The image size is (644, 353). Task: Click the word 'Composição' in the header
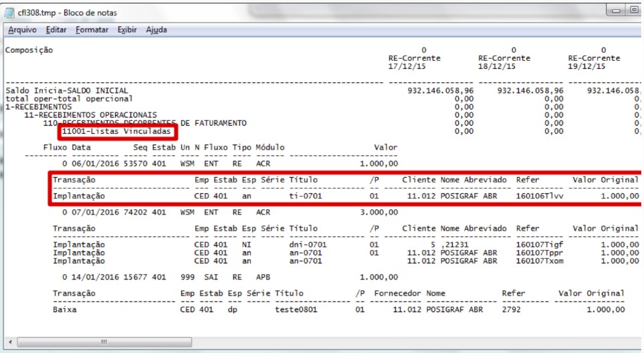pos(29,50)
